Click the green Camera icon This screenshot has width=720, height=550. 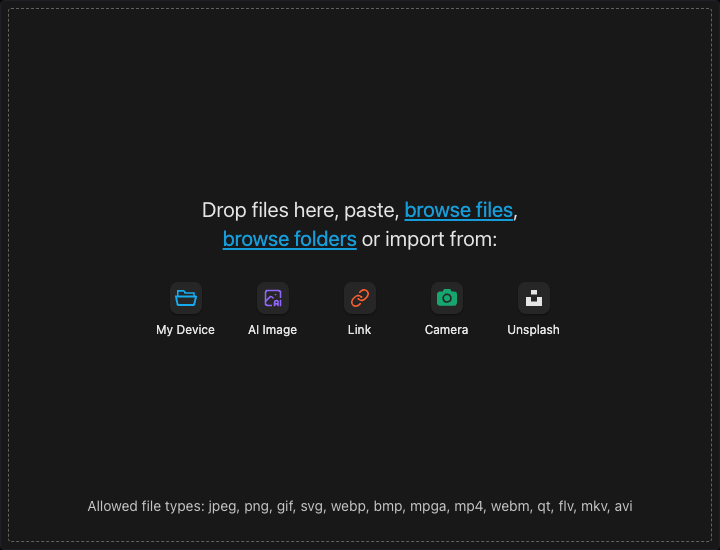[447, 297]
